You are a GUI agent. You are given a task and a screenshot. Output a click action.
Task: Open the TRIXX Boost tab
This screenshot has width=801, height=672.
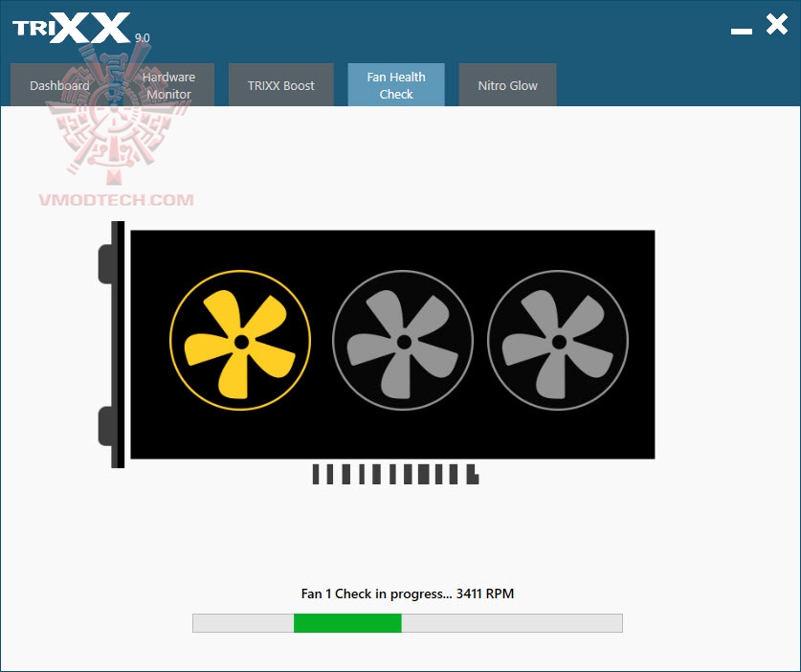281,85
